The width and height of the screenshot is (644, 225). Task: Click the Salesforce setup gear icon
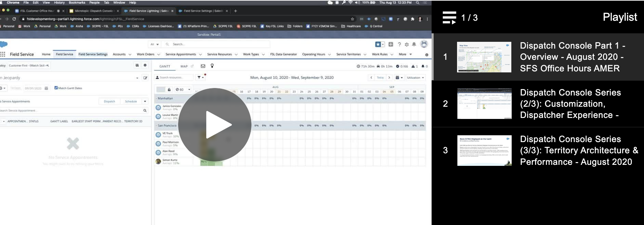click(406, 45)
